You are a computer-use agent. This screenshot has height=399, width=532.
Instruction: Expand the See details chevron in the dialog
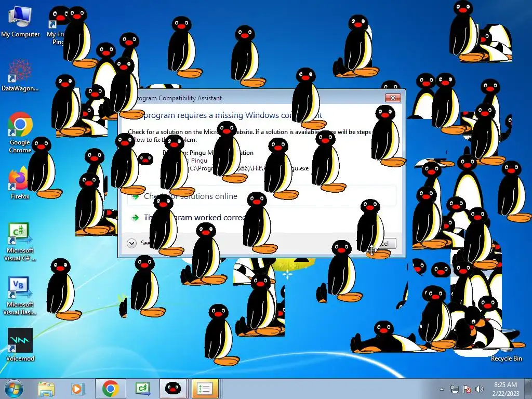(x=131, y=243)
